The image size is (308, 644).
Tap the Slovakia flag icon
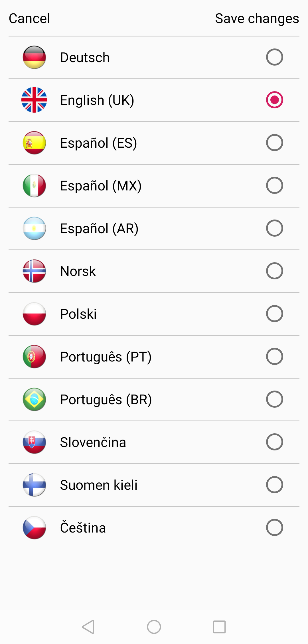tap(34, 442)
